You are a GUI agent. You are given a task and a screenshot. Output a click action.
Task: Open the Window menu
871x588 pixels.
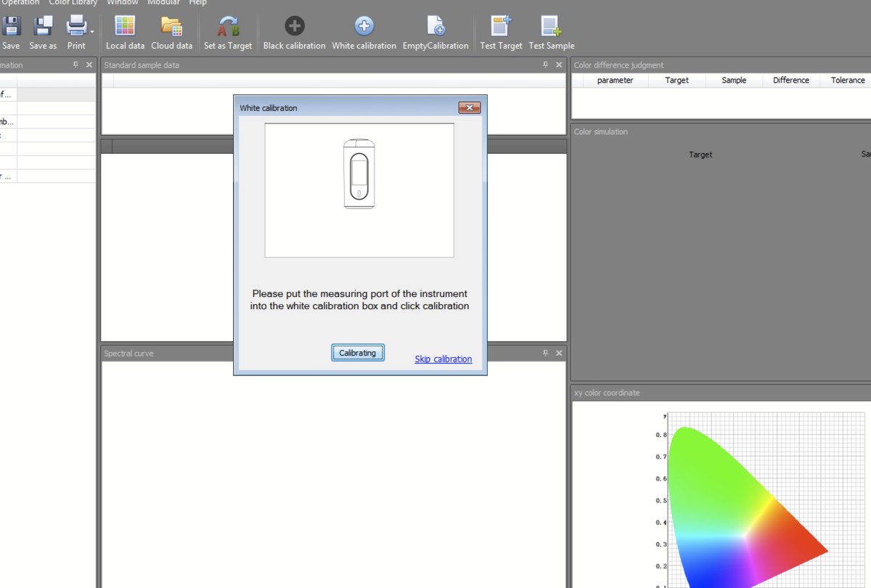123,3
